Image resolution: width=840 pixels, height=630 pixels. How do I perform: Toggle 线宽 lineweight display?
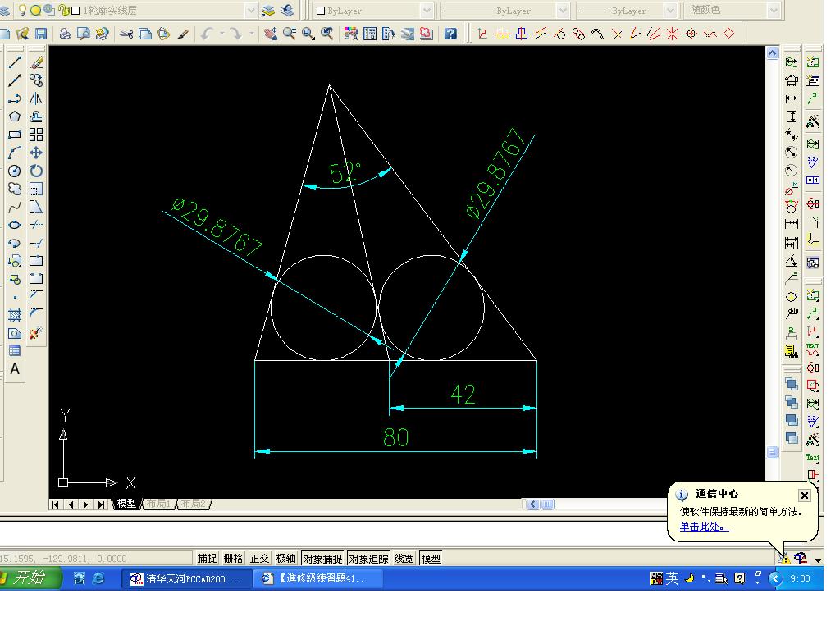(404, 559)
